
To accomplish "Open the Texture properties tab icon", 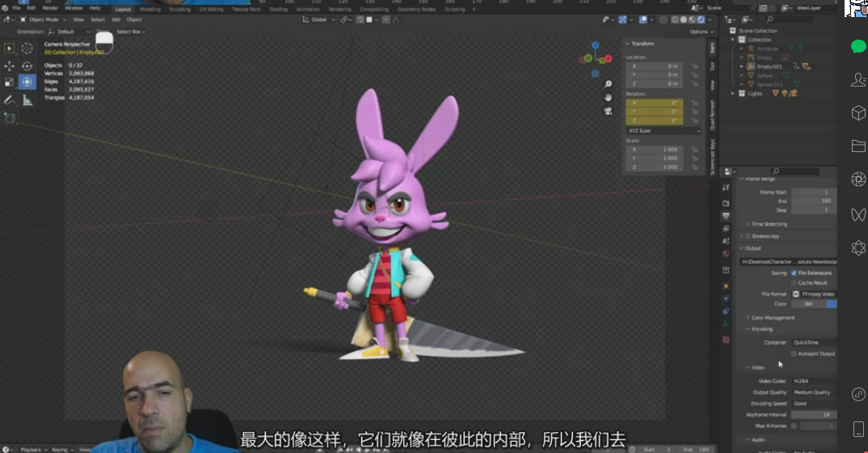I will [726, 340].
